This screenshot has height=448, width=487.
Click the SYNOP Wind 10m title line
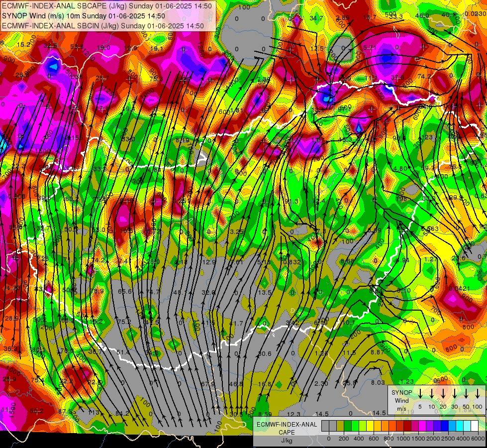(x=83, y=16)
